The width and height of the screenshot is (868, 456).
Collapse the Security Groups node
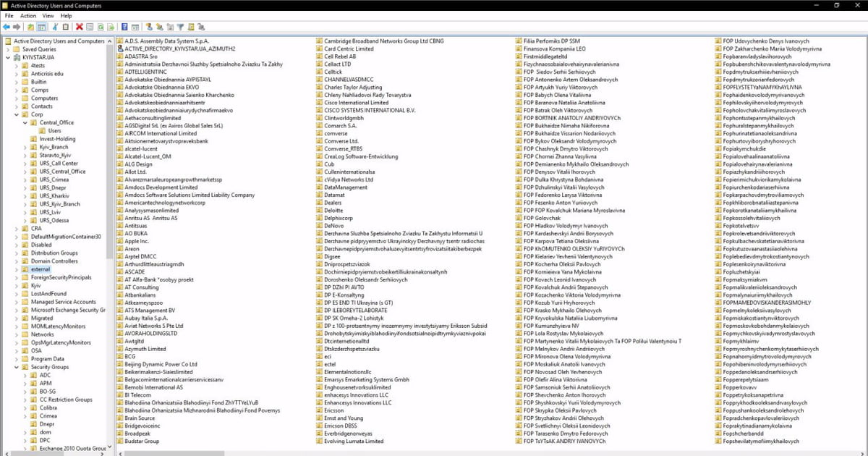(x=17, y=367)
